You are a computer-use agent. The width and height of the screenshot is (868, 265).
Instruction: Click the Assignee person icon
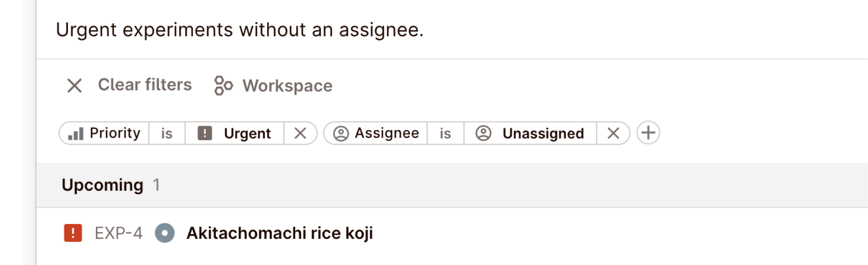click(341, 133)
